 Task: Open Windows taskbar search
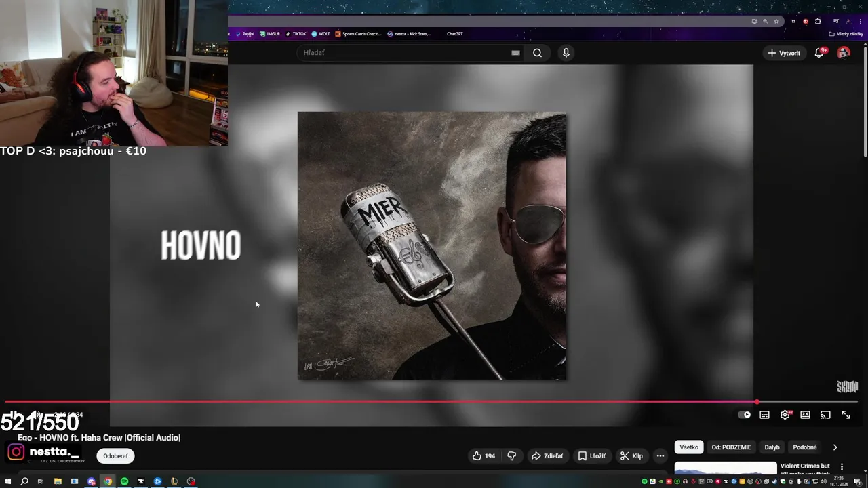24,481
